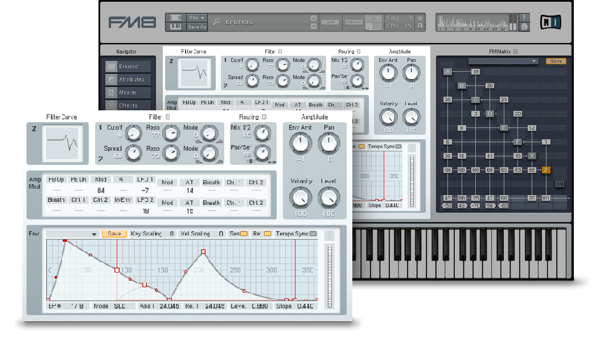The image size is (592, 364).
Task: Click the Cutoff knob in enlarged Filter panel
Action: 133,133
